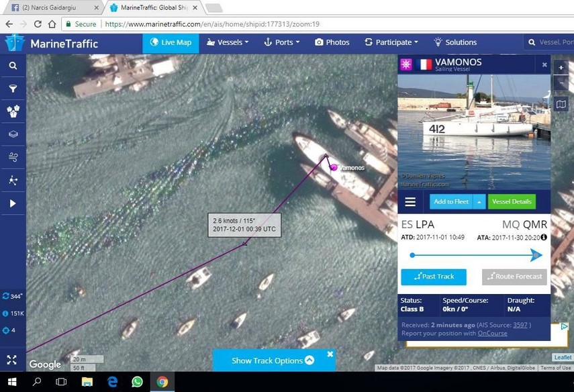Toggle the wind weather layer icon

pyautogui.click(x=13, y=157)
